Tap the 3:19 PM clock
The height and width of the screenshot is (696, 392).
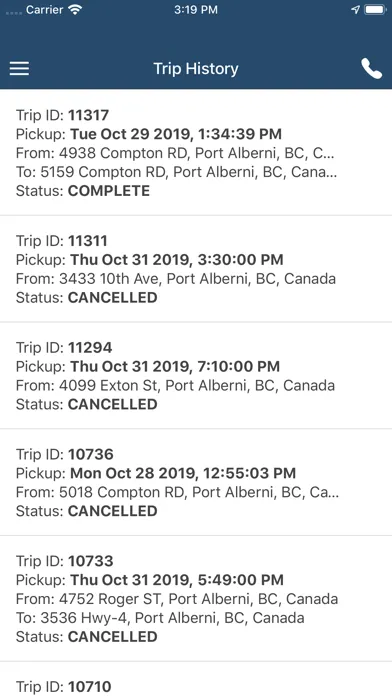click(x=196, y=10)
